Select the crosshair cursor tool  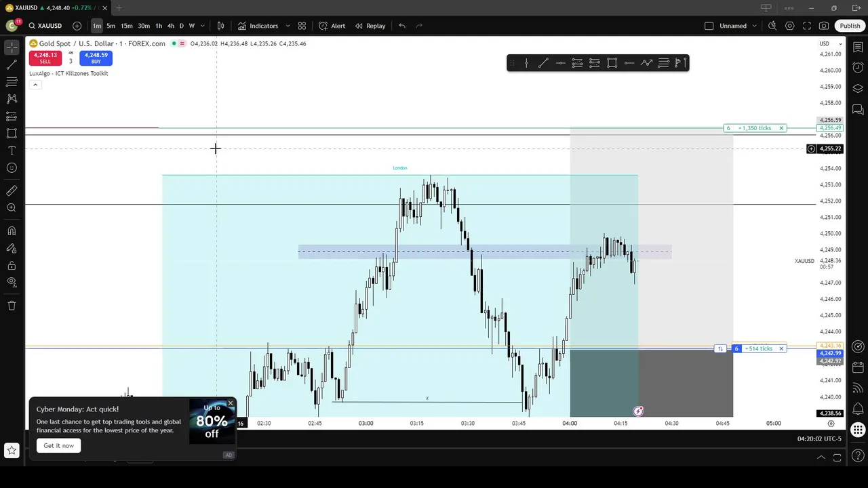12,47
